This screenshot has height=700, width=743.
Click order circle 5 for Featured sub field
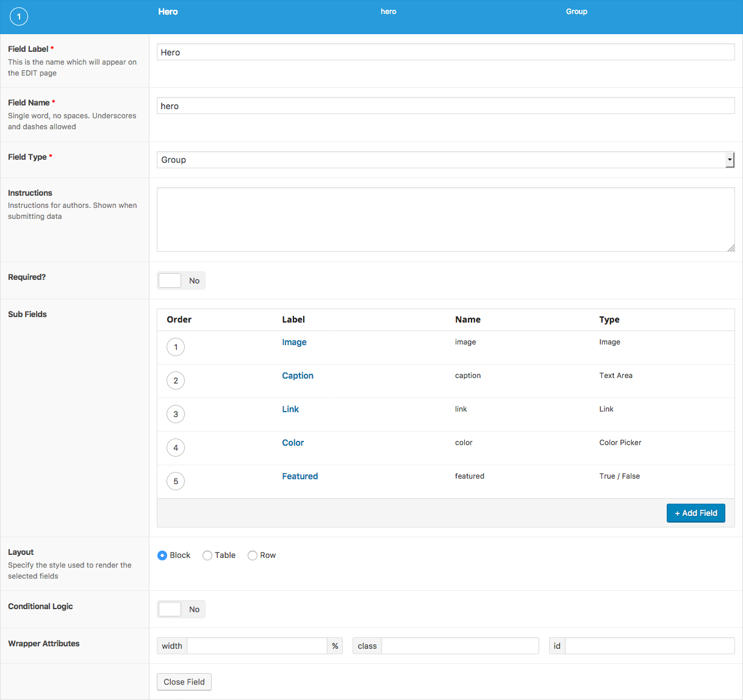[x=176, y=482]
